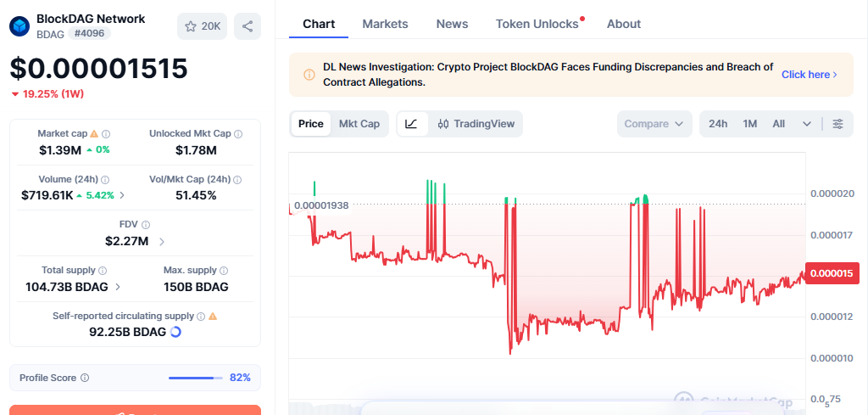Click the #4096 rank badge
Viewport: 868px width, 415px height.
pos(90,33)
